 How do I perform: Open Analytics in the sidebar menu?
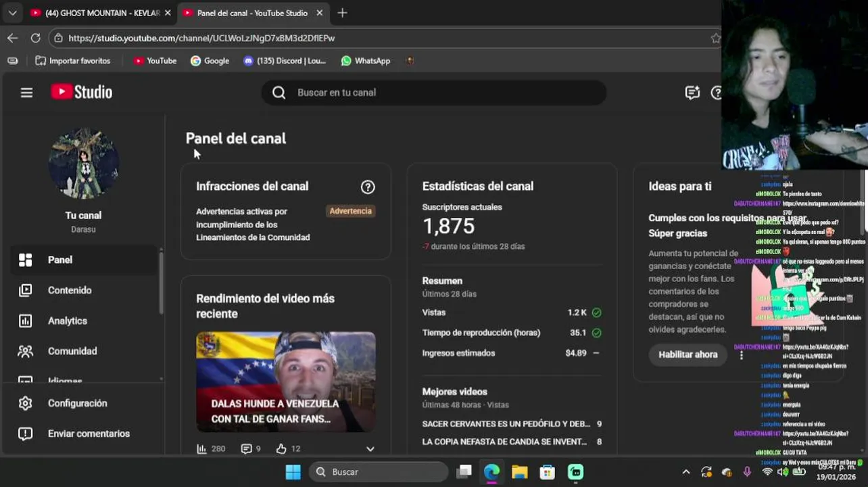click(x=84, y=321)
